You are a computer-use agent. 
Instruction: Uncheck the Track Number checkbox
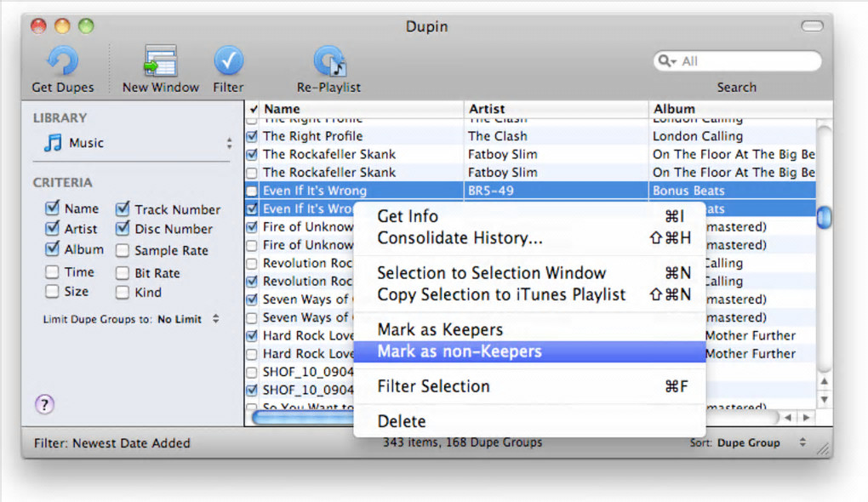tap(123, 208)
